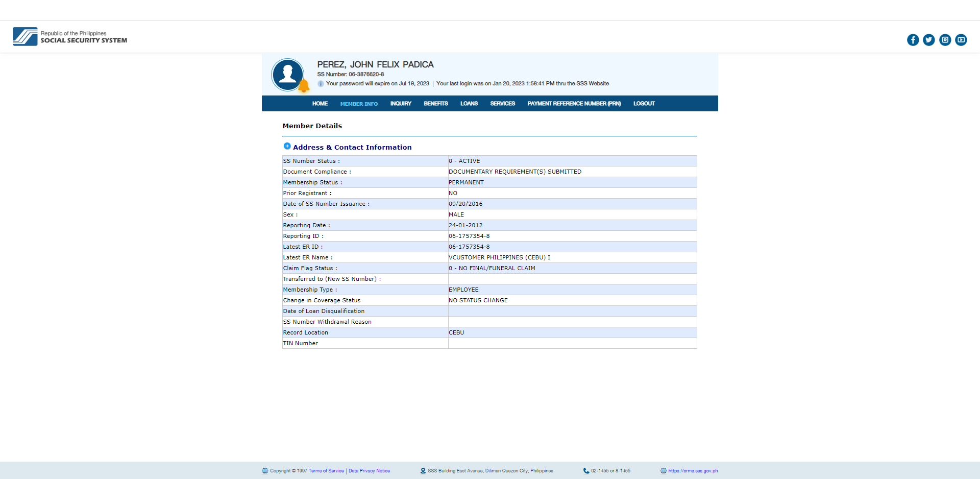Open the SSS Facebook page icon
The height and width of the screenshot is (479, 980).
(x=913, y=40)
